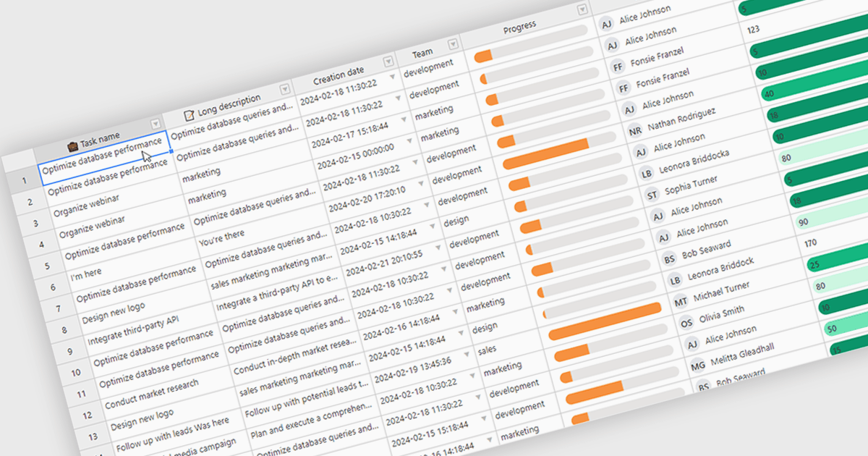Open the Progress column filter menu

tap(582, 9)
